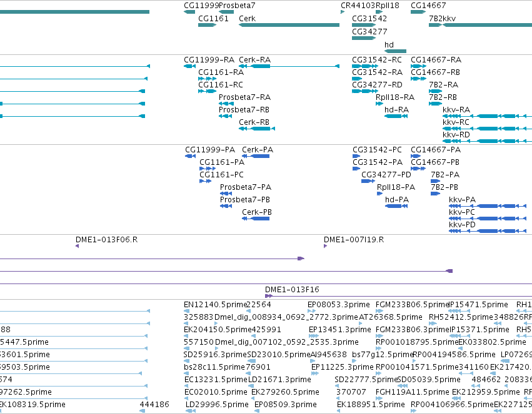The image size is (532, 414).
Task: Click the CG11999-RA transcript glyph
Action: pyautogui.click(x=189, y=66)
